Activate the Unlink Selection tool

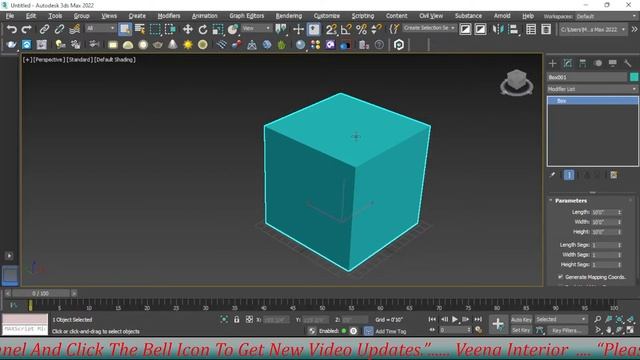tap(59, 29)
